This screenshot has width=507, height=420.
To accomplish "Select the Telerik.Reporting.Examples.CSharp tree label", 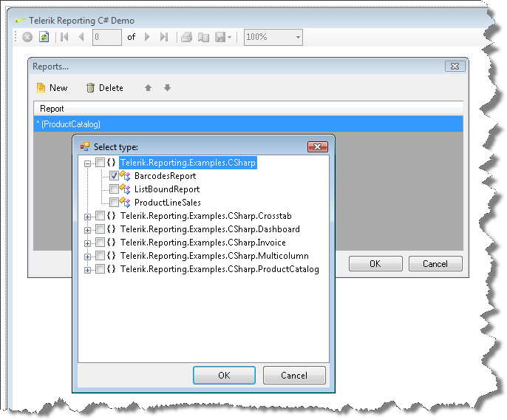I will [188, 163].
